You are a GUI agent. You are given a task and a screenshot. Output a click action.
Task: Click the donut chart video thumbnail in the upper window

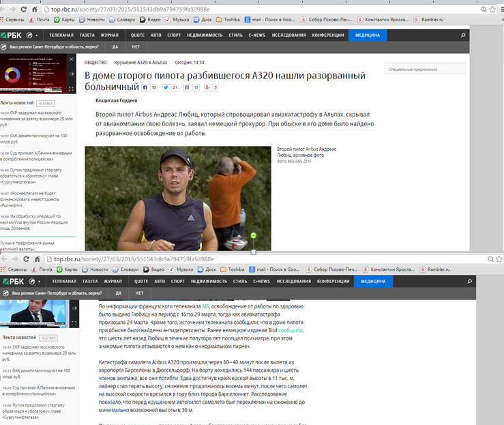[33, 74]
